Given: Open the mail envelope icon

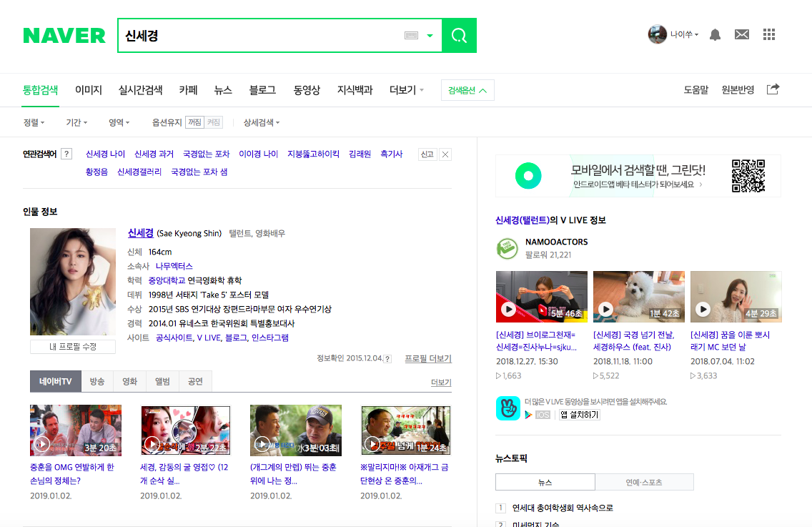Looking at the screenshot, I should pos(741,35).
